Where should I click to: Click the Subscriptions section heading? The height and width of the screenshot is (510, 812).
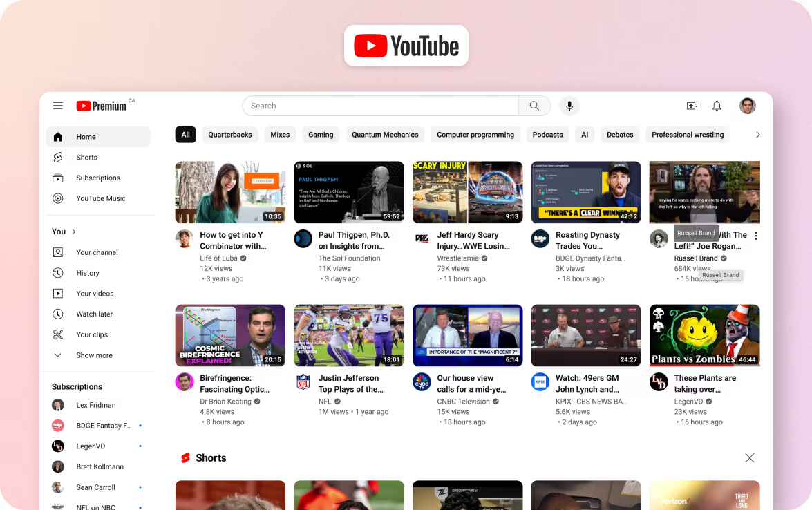77,387
